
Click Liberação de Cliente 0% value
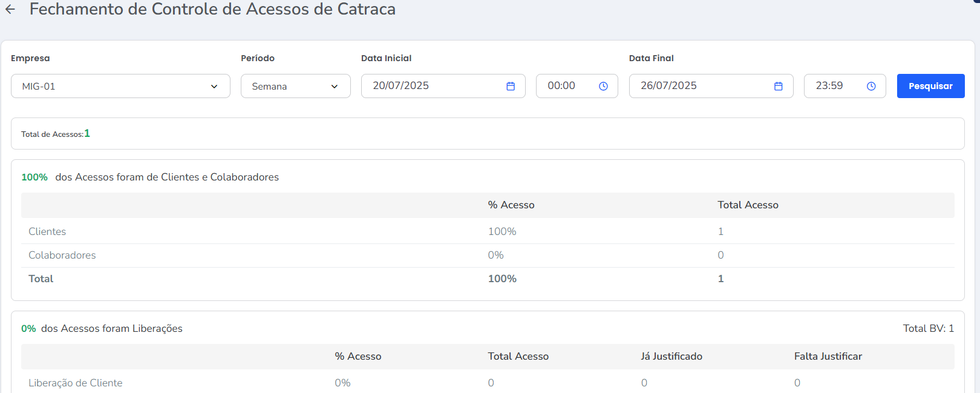tap(342, 383)
